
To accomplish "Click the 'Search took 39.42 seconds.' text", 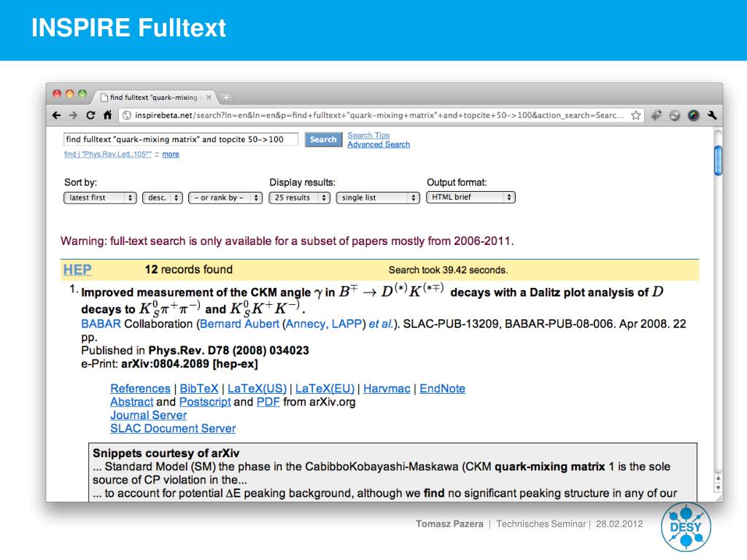I will click(x=449, y=270).
